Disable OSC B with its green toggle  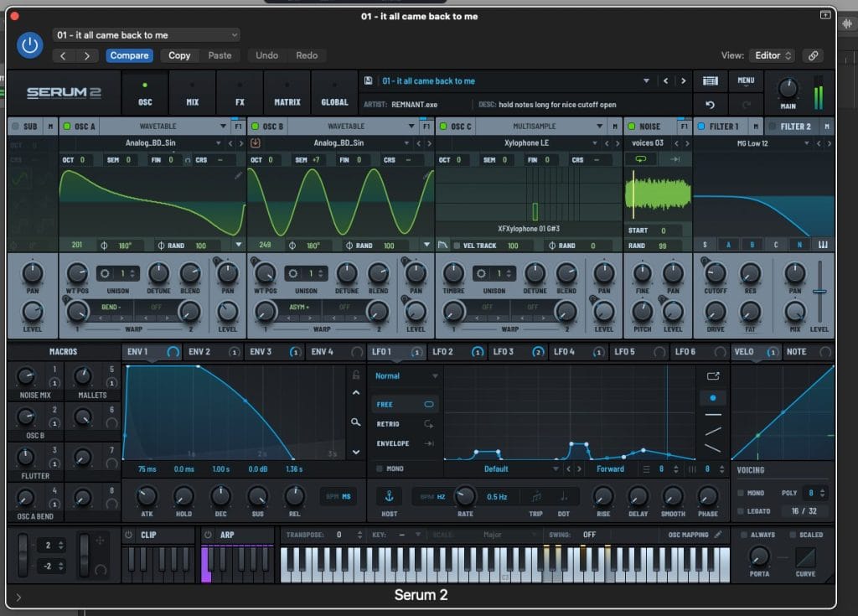click(x=255, y=127)
